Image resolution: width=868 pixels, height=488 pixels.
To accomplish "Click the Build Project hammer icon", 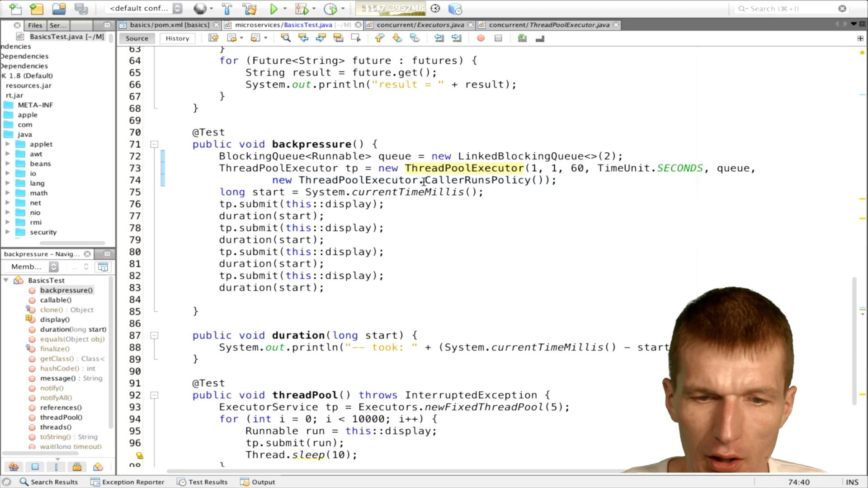I will (227, 9).
